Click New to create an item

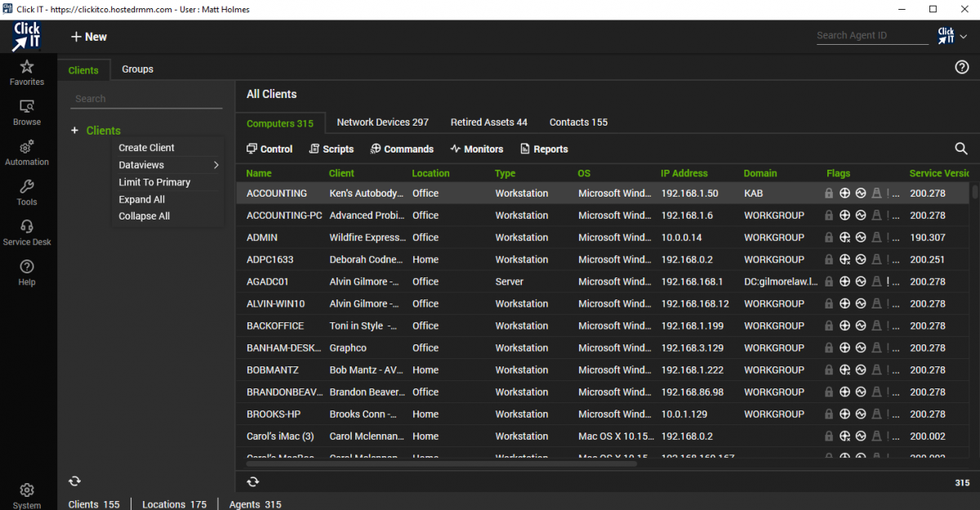pyautogui.click(x=89, y=37)
